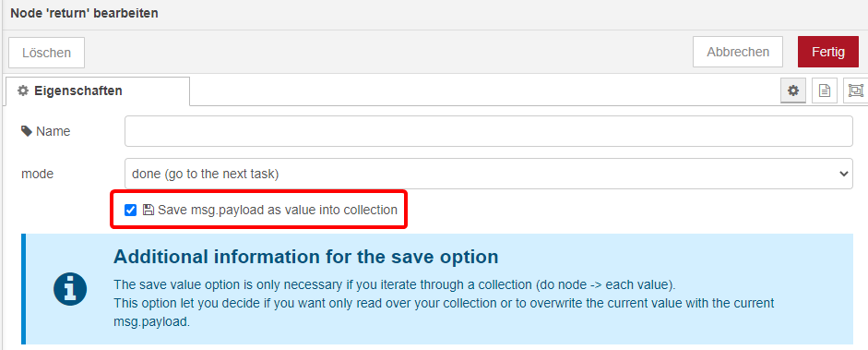Open the node properties gear icon button
Screen dimensions: 868x350
tap(793, 91)
